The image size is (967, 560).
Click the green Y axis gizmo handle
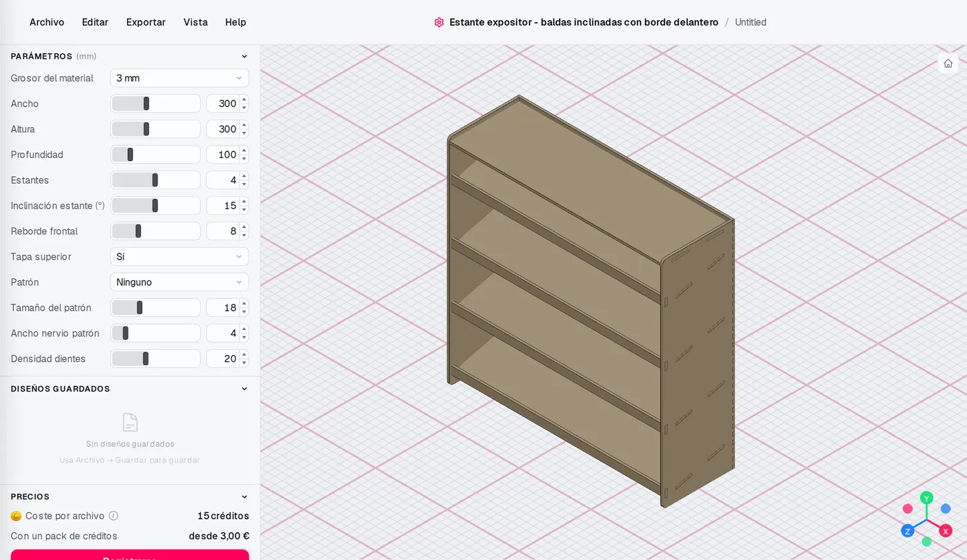tap(927, 498)
